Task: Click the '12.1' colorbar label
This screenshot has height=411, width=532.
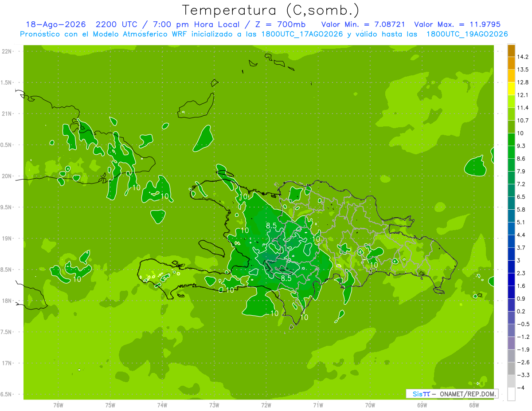Action: [x=523, y=95]
